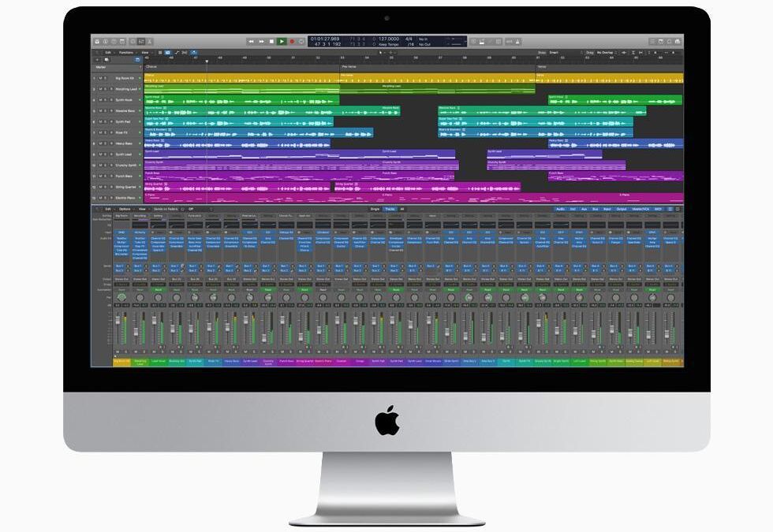Mute the Heavy Bass track
773x532 pixels.
click(99, 143)
